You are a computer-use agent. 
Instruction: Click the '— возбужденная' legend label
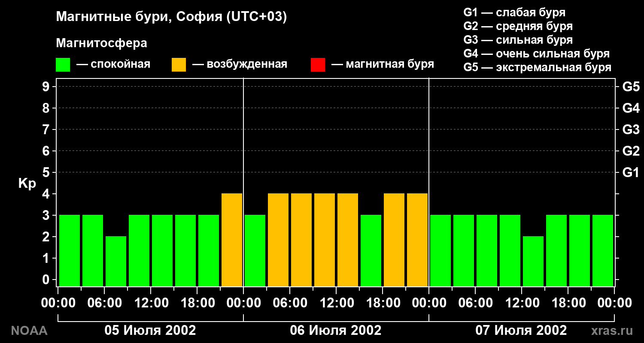click(x=240, y=65)
